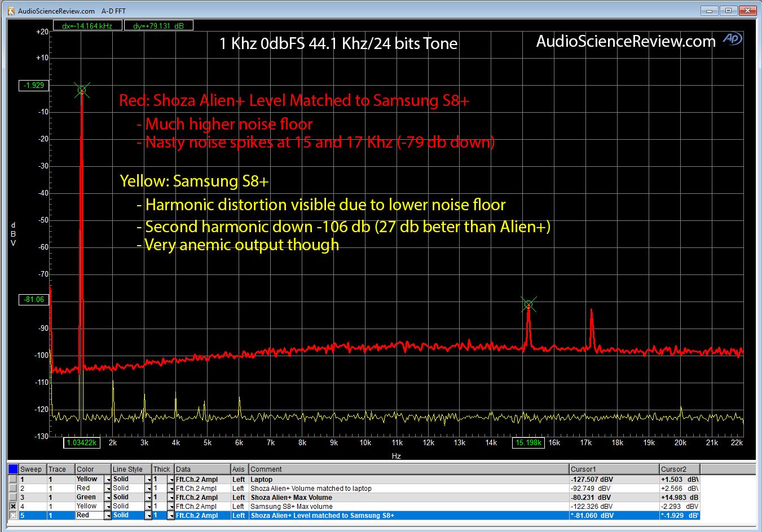Click the graph title '1 Khz 0dbFS 44.1 Khz/24 bits Tone'
762x532 pixels.
tap(338, 43)
